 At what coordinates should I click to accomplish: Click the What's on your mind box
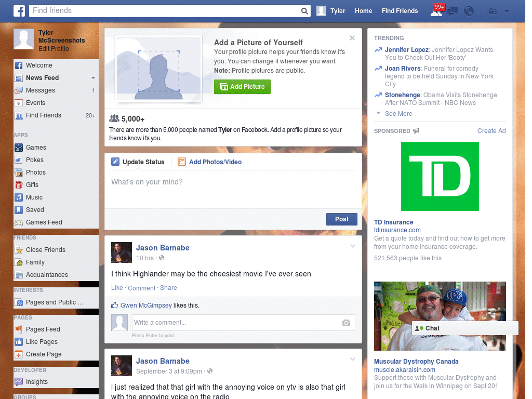[x=233, y=190]
